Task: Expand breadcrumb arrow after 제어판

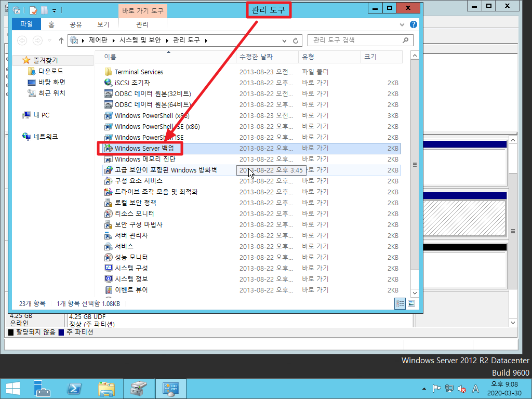Action: point(113,41)
